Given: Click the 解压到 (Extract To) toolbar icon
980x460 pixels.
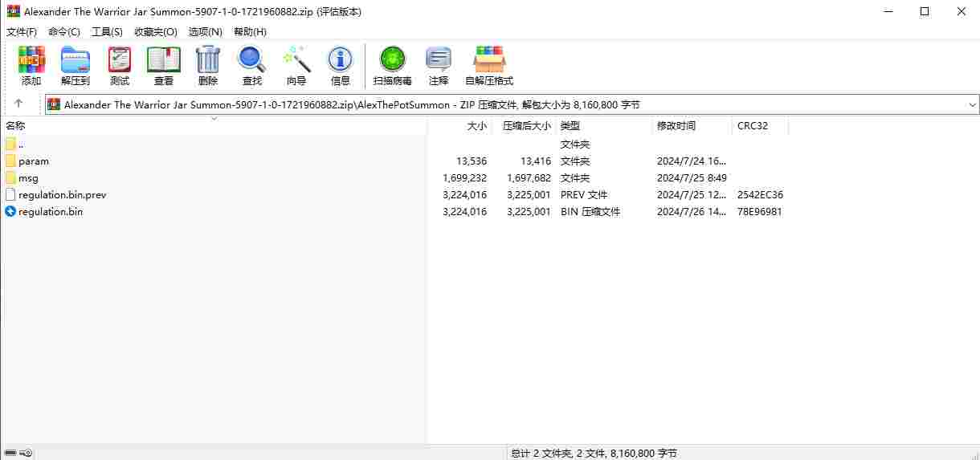Looking at the screenshot, I should (76, 59).
